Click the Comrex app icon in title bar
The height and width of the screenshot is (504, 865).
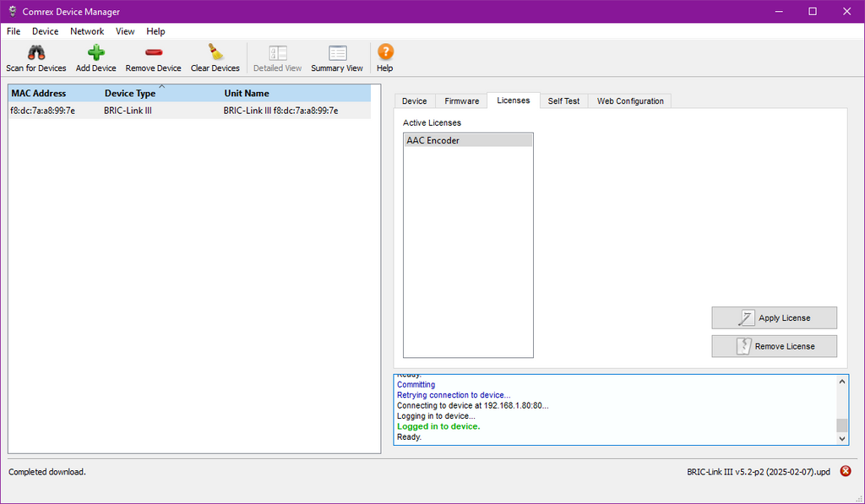(12, 12)
